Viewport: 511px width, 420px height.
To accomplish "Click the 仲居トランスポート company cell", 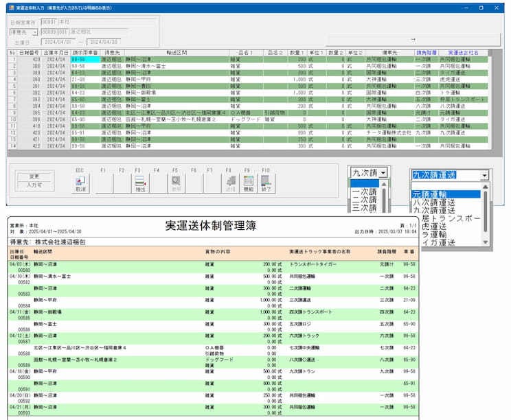I will pos(463,100).
